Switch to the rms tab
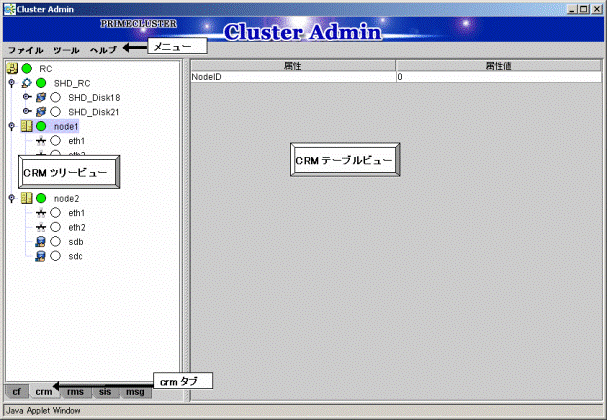The image size is (607, 420). point(75,392)
